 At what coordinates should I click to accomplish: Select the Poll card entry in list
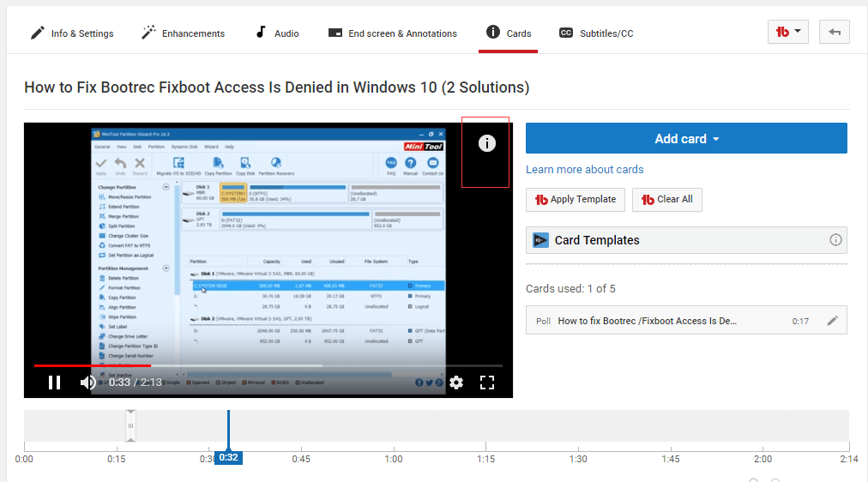[x=686, y=321]
